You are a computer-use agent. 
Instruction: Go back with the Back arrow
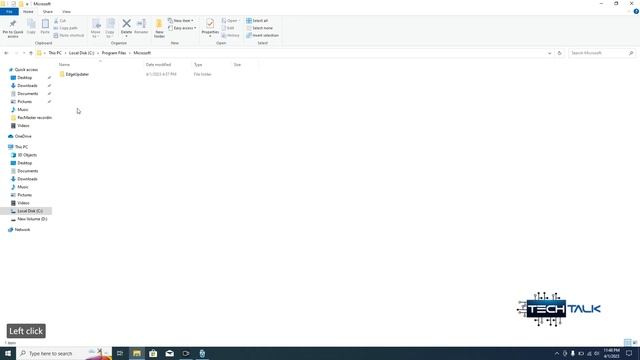[6, 53]
